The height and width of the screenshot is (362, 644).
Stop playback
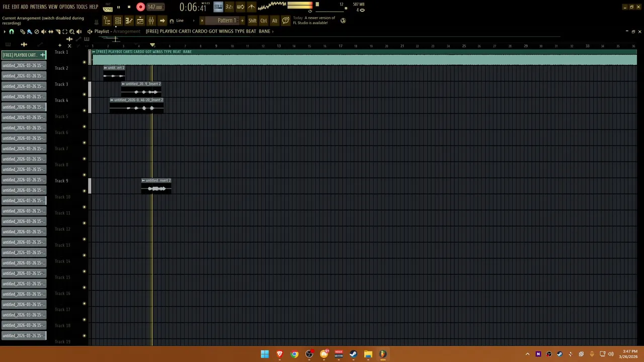click(x=129, y=7)
